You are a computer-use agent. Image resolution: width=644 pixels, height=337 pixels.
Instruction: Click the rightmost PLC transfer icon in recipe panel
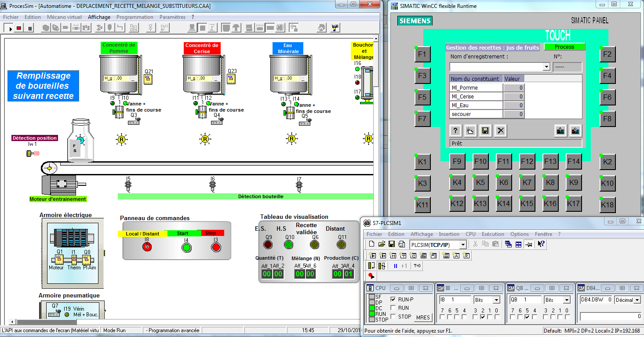point(575,130)
